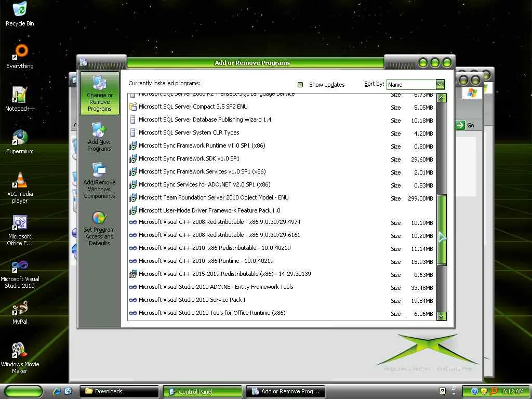
Task: Switch to Control Panel taskbar button
Action: (203, 392)
